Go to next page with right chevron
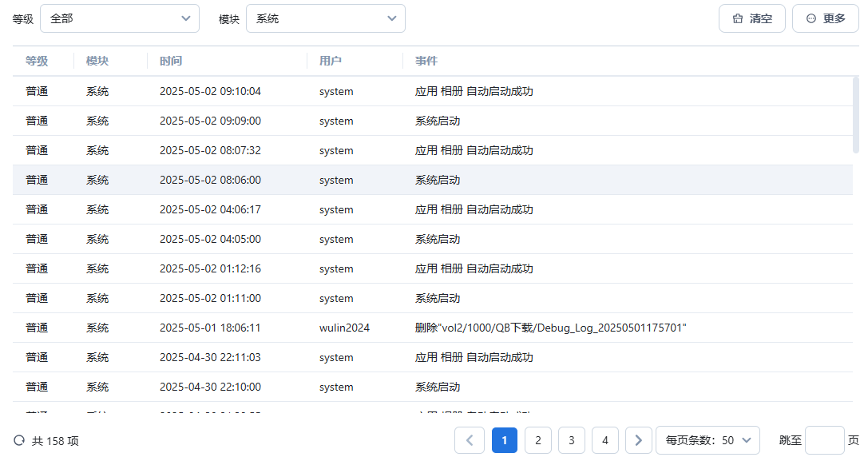868x461 pixels. pyautogui.click(x=638, y=440)
